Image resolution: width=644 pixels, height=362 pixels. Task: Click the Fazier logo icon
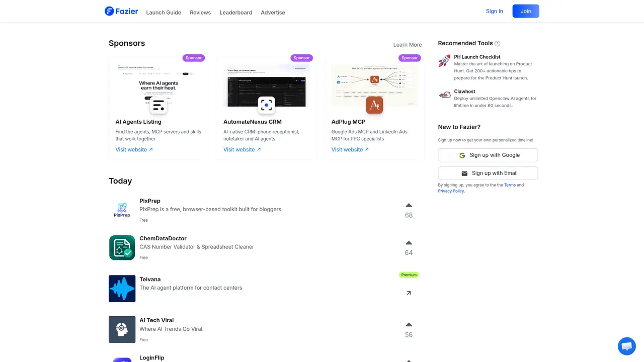pos(109,11)
